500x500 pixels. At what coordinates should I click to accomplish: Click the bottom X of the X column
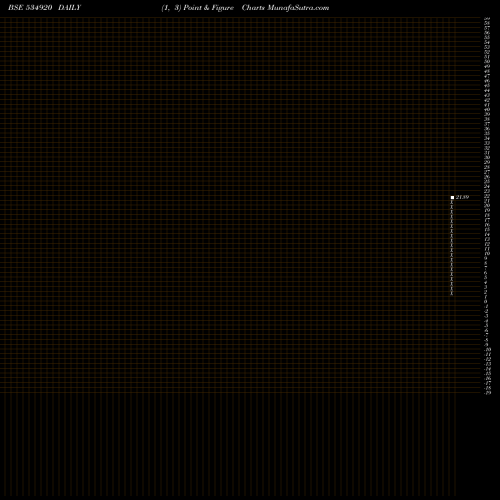point(452,293)
